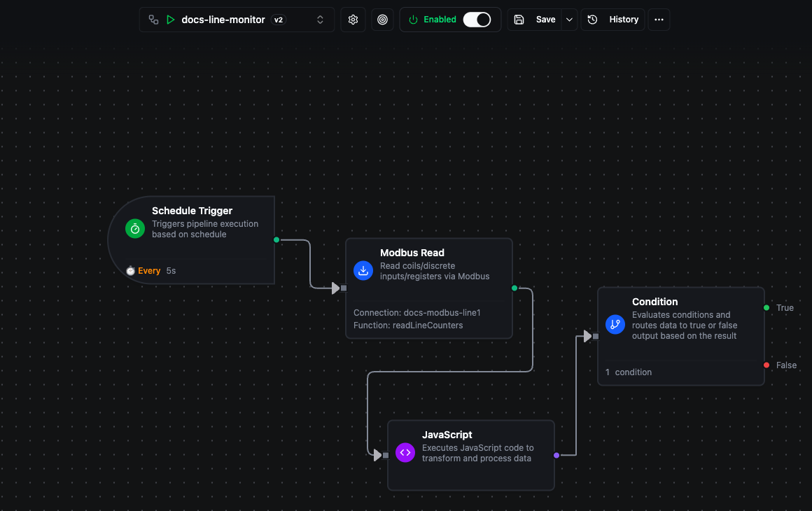Run the pipeline with the green play icon
Image resolution: width=812 pixels, height=511 pixels.
(x=170, y=20)
